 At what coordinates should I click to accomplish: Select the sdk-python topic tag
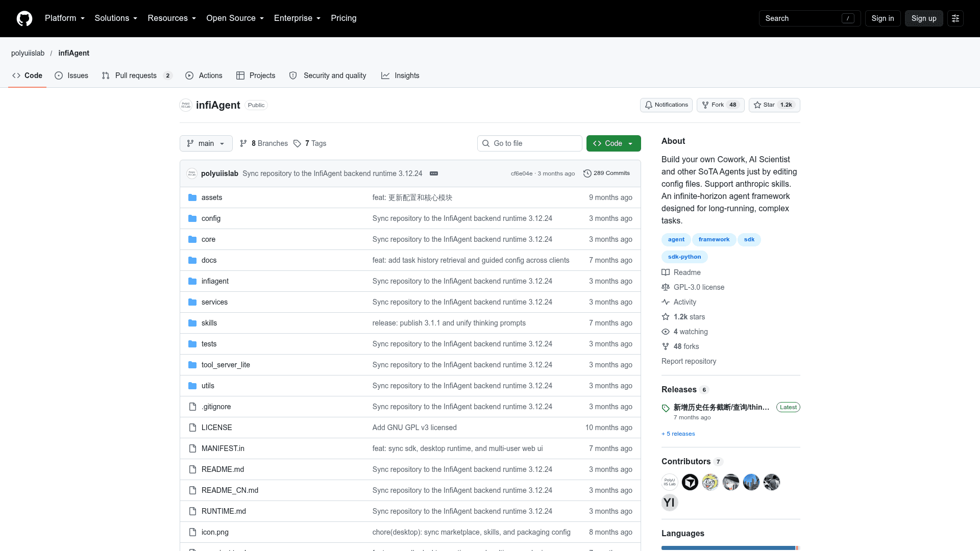(684, 257)
